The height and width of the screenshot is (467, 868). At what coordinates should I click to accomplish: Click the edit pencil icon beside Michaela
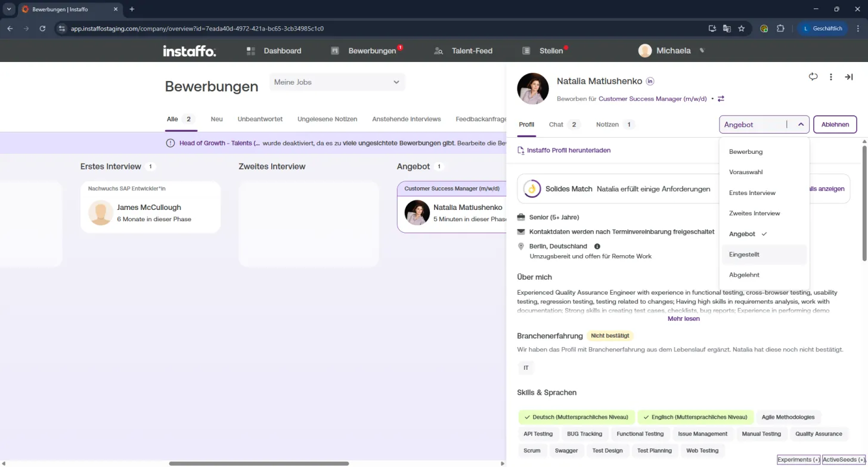tap(702, 51)
